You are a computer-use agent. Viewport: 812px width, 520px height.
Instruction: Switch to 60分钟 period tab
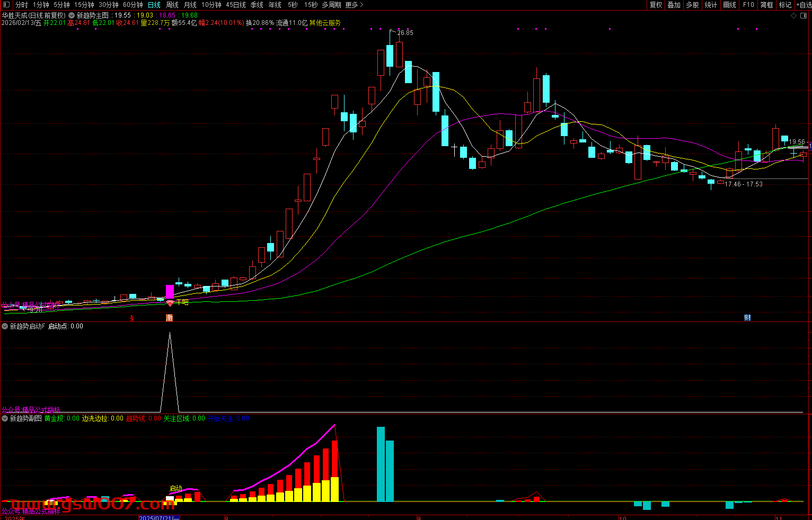133,5
